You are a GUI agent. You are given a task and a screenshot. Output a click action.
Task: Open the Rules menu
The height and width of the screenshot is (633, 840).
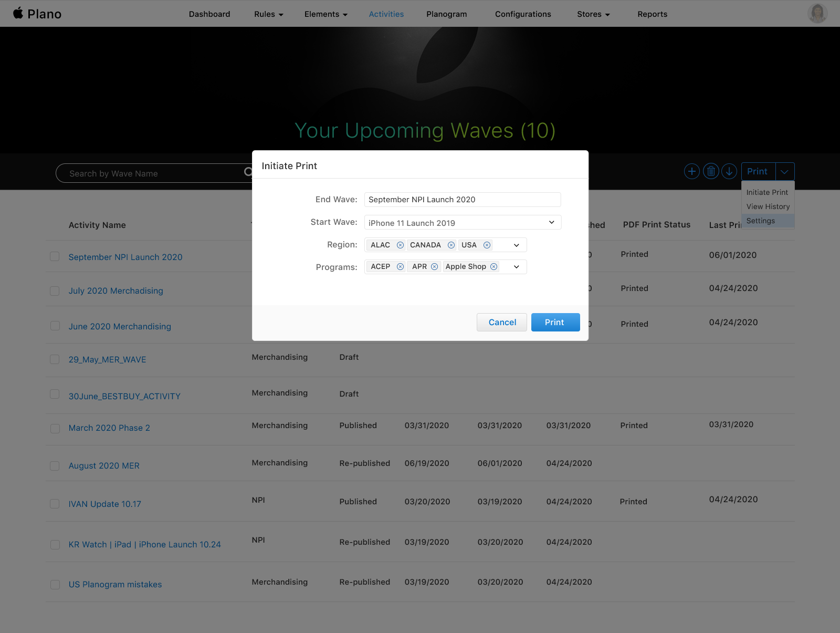[269, 14]
